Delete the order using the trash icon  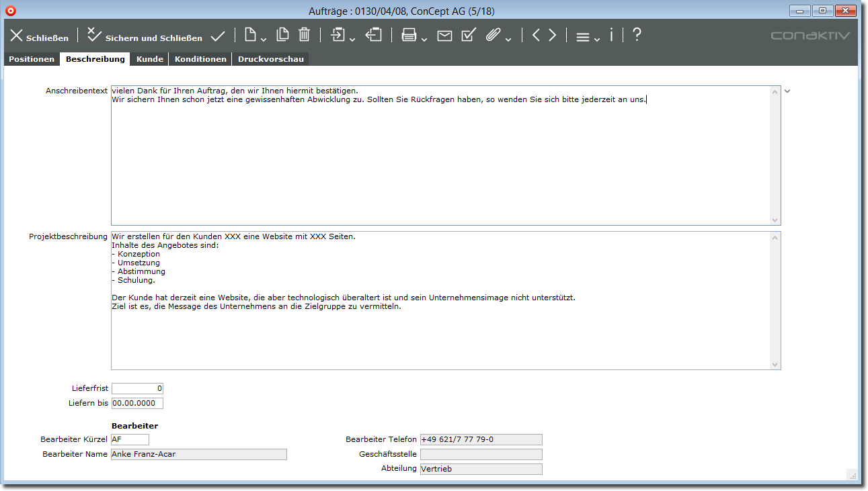coord(305,35)
